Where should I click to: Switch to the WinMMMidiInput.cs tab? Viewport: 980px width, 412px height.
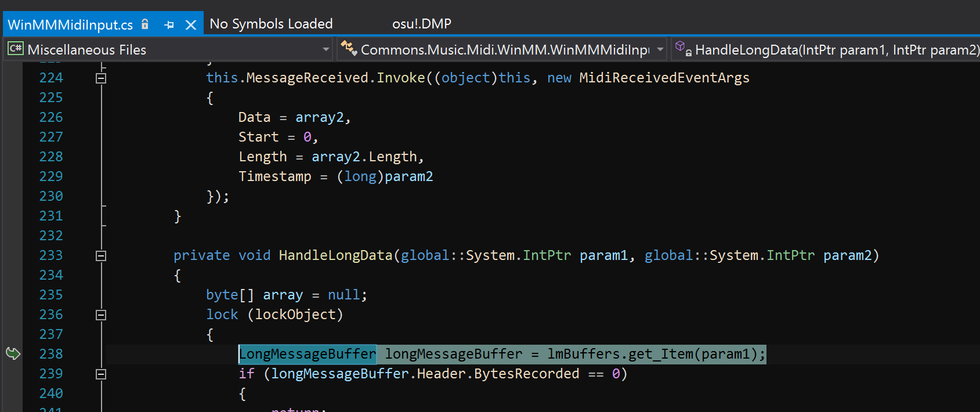pos(70,24)
